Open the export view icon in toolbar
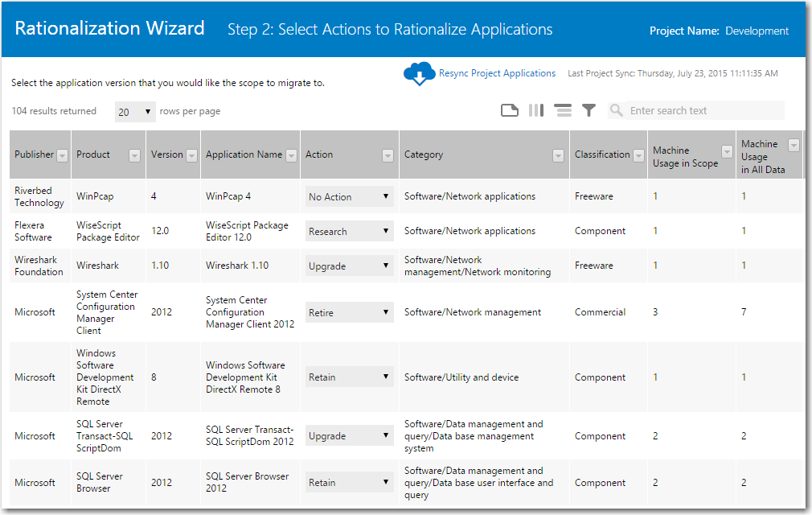Image resolution: width=812 pixels, height=515 pixels. point(510,110)
